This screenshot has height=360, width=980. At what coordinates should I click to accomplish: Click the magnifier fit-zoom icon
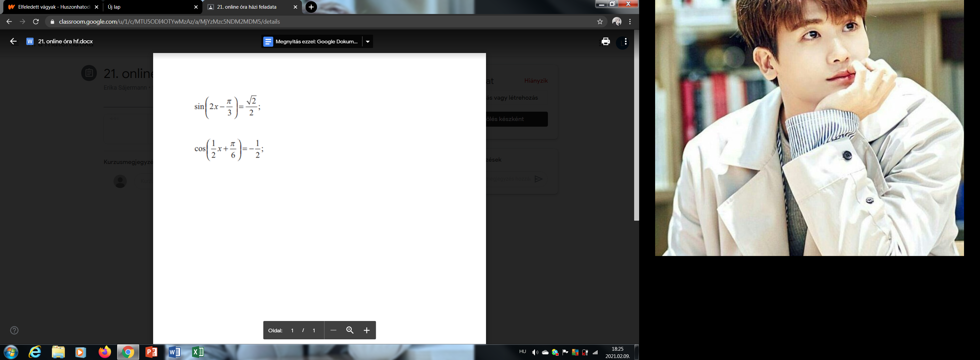(x=350, y=330)
